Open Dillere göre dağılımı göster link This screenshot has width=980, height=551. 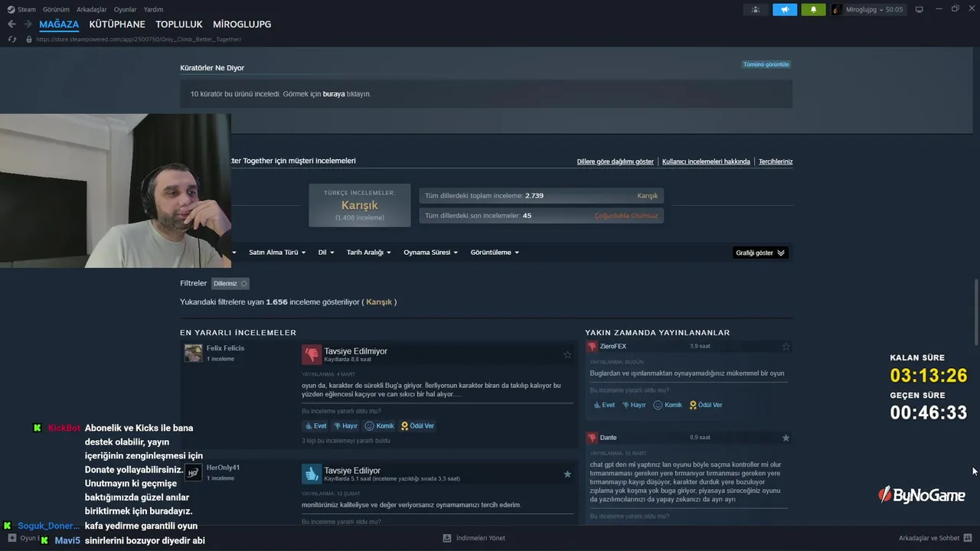615,161
